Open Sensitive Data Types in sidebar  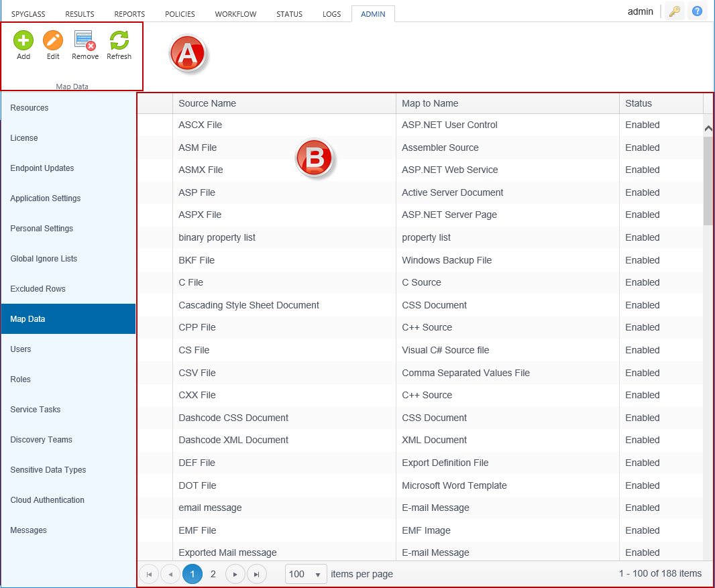click(48, 470)
